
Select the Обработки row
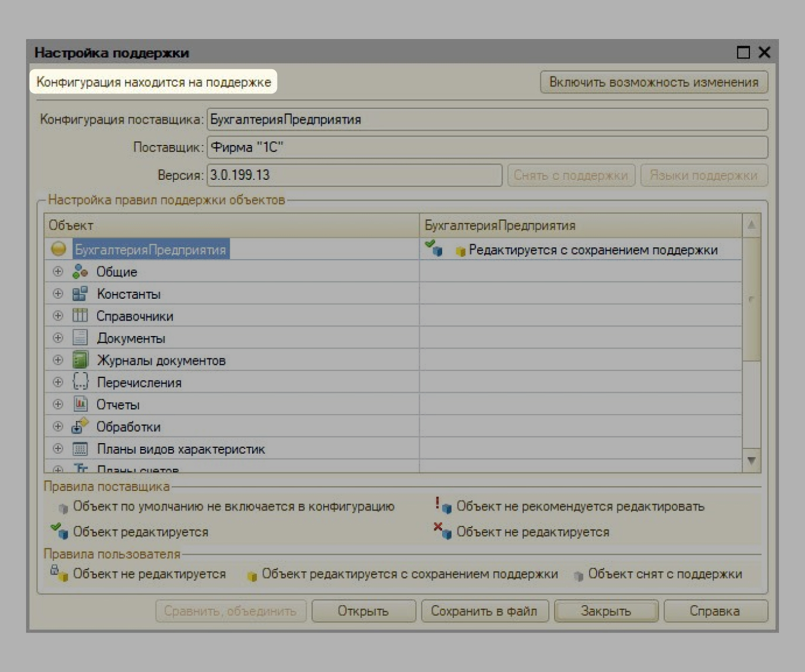[x=393, y=426]
